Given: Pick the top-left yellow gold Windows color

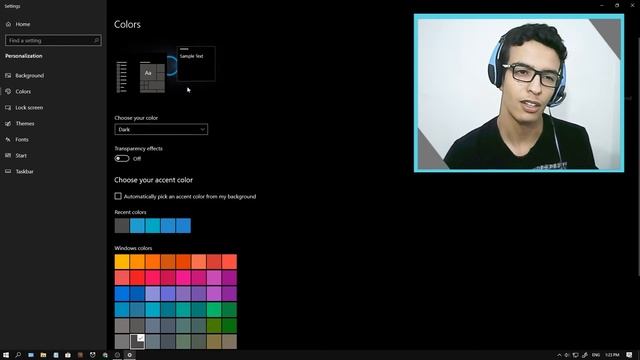Looking at the screenshot, I should pyautogui.click(x=122, y=262).
